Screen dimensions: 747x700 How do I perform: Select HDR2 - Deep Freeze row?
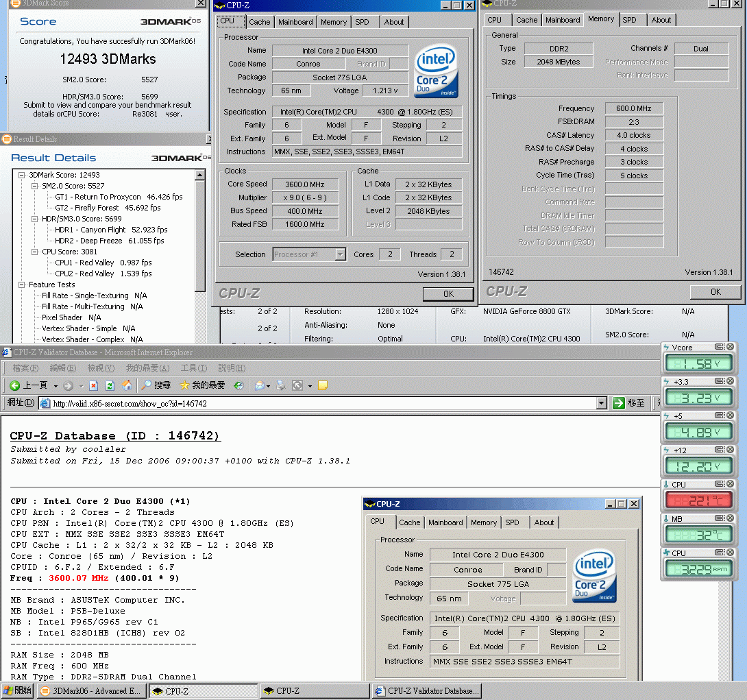[x=109, y=241]
